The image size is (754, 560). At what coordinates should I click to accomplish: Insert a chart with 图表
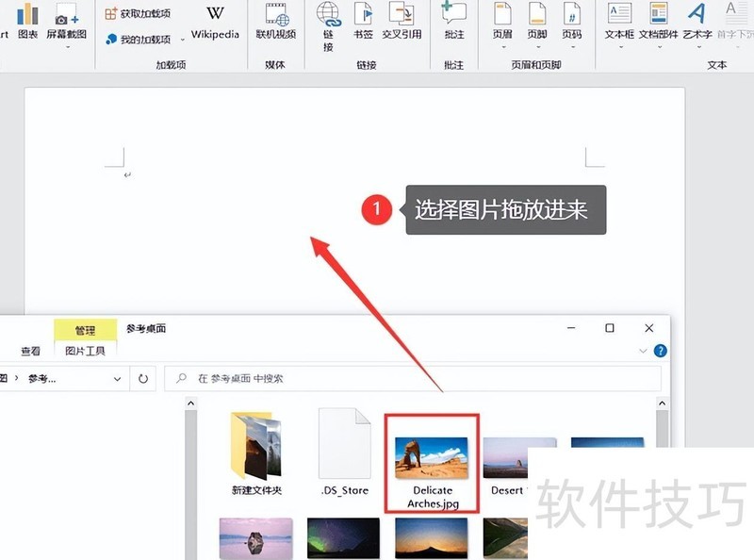27,22
